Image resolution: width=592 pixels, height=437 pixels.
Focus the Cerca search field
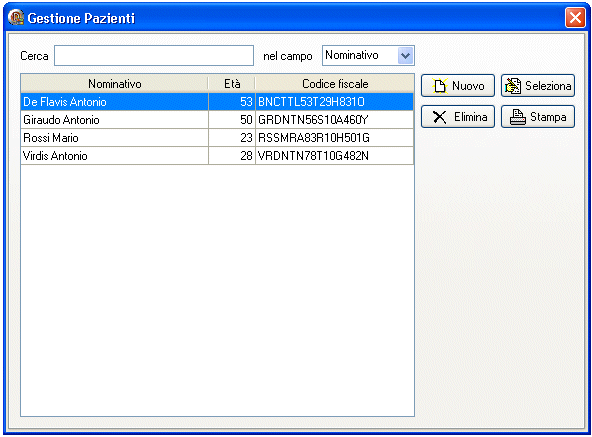(154, 56)
